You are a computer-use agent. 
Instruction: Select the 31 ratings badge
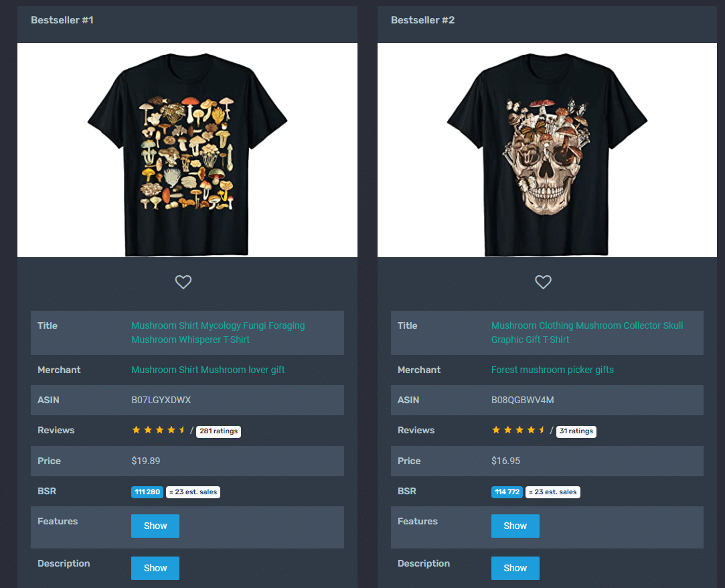click(x=576, y=431)
